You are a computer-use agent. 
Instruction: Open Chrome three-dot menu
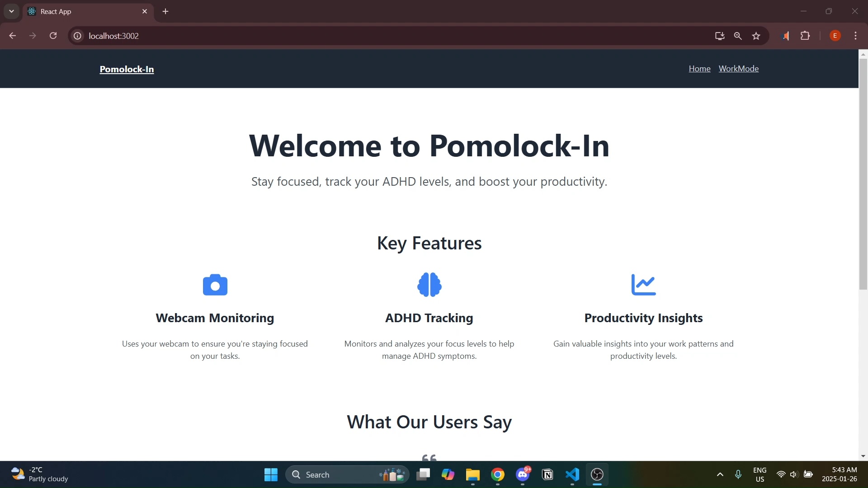[x=855, y=36]
